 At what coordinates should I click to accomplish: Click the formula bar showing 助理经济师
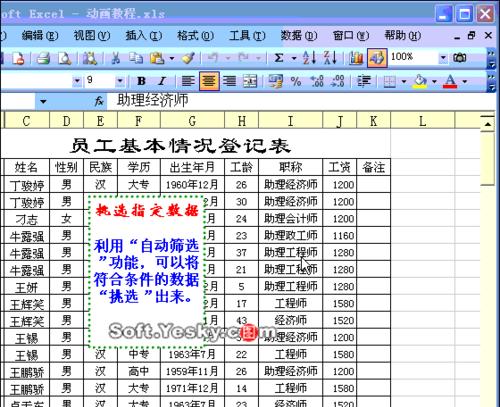(300, 101)
